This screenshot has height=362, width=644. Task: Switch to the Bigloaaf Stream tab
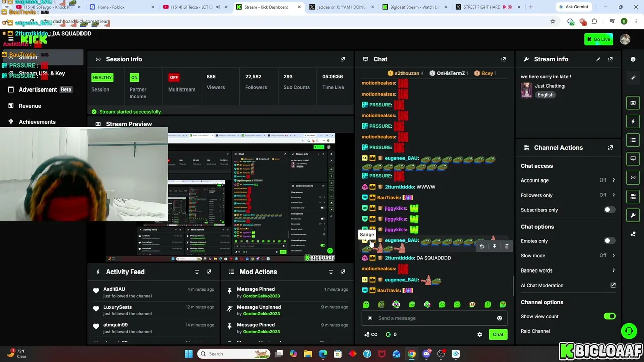click(x=416, y=7)
